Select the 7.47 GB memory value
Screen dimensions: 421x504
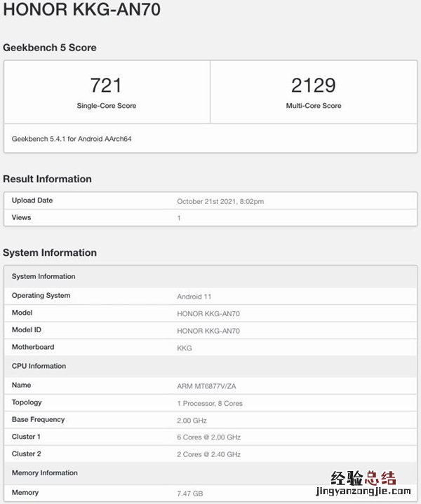190,493
